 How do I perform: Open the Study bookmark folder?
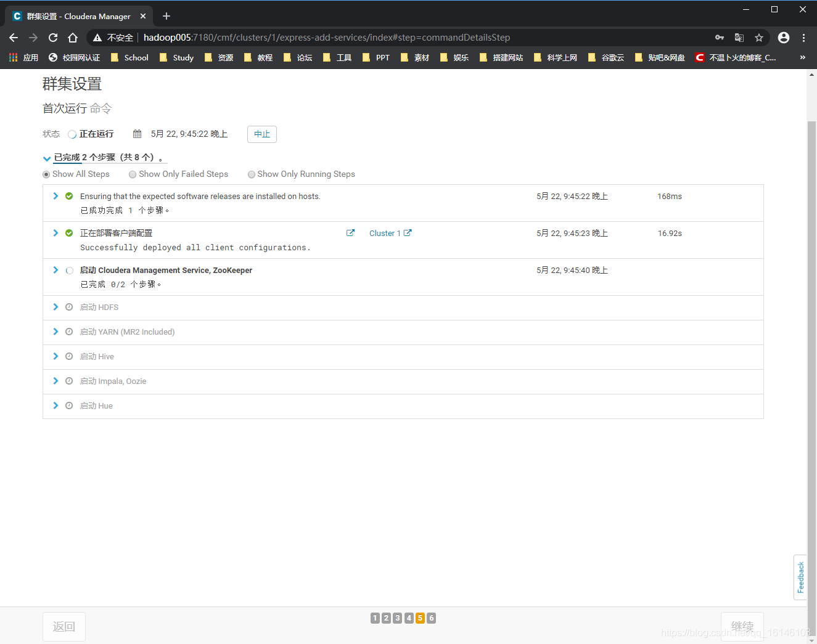(176, 57)
